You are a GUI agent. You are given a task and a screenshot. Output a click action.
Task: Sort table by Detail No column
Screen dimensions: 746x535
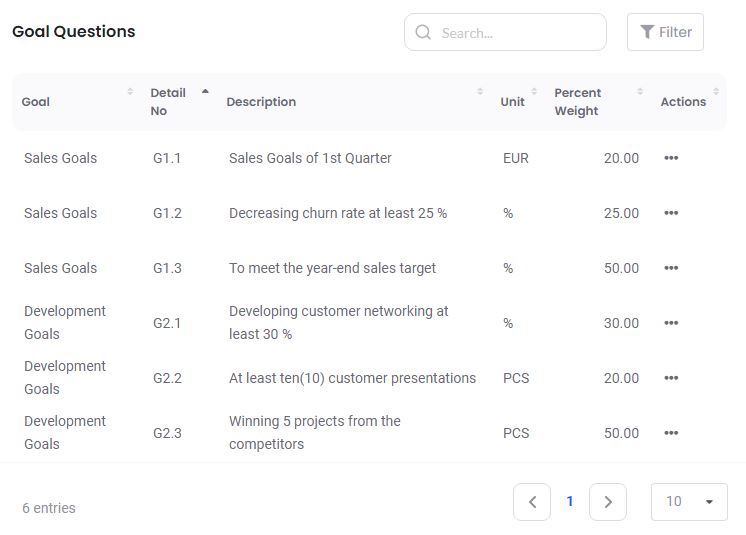168,102
